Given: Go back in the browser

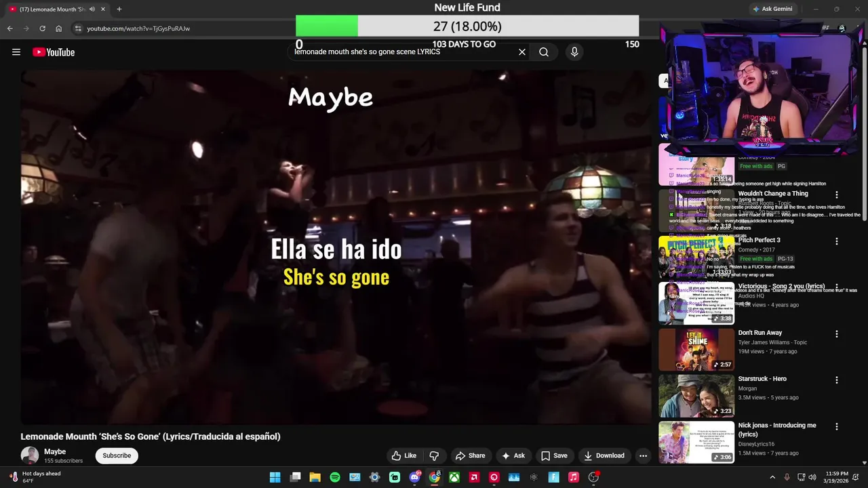Looking at the screenshot, I should click(x=9, y=28).
